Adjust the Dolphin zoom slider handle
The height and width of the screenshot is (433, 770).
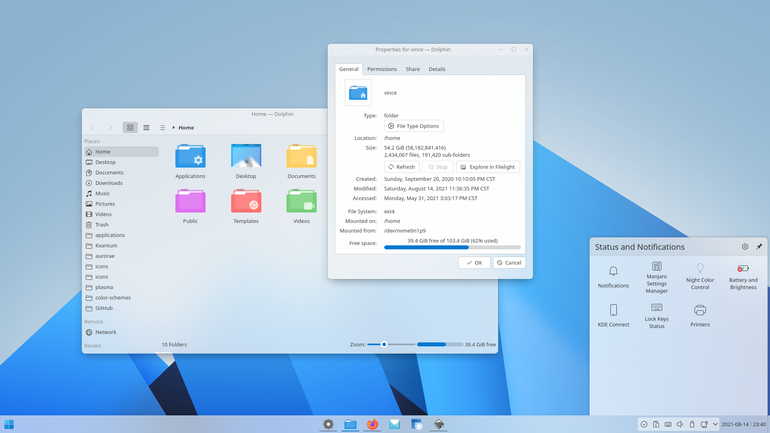point(384,345)
